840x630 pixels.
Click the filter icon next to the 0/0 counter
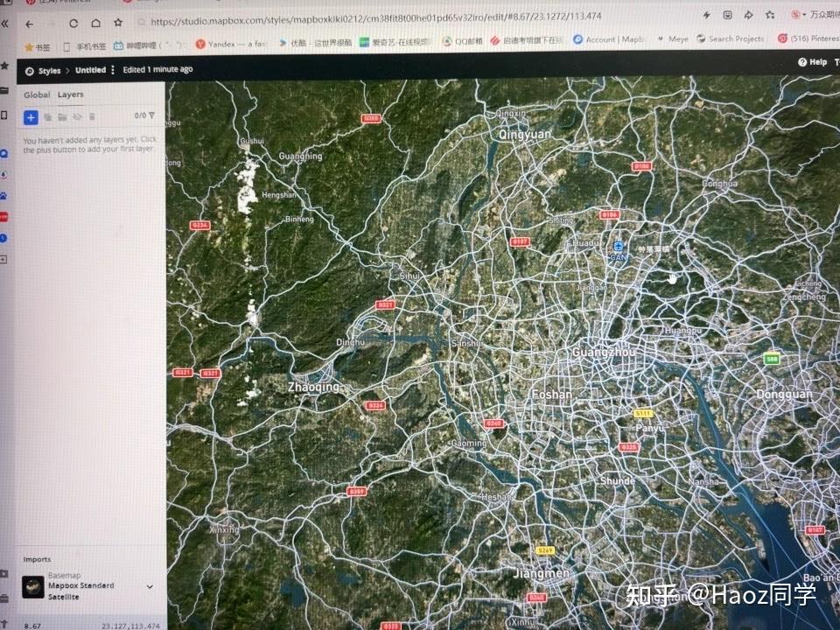point(153,116)
